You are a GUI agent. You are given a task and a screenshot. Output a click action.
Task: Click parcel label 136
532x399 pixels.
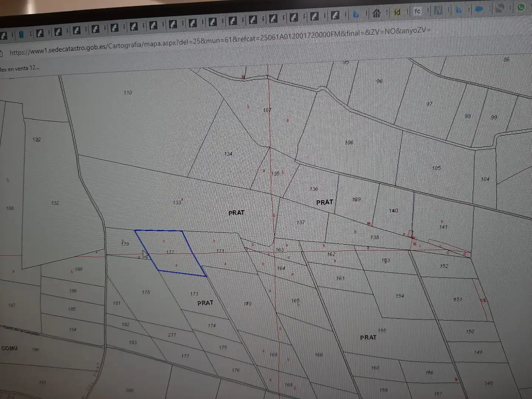314,189
